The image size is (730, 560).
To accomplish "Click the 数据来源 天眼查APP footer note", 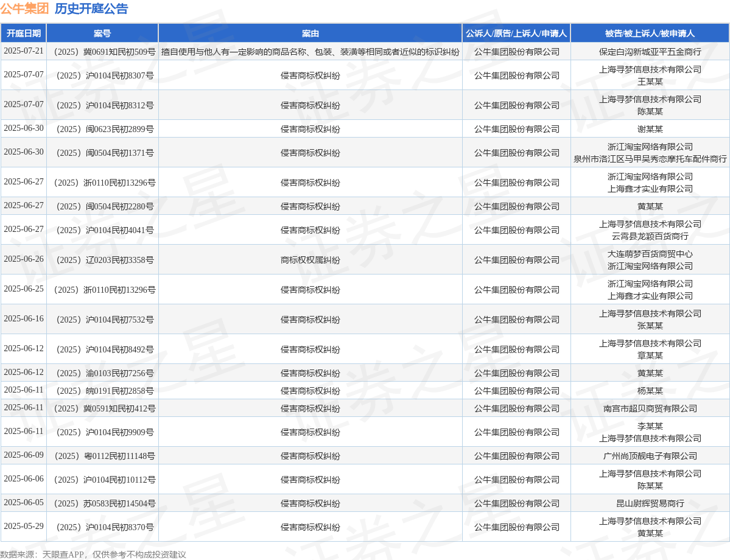I will (93, 555).
